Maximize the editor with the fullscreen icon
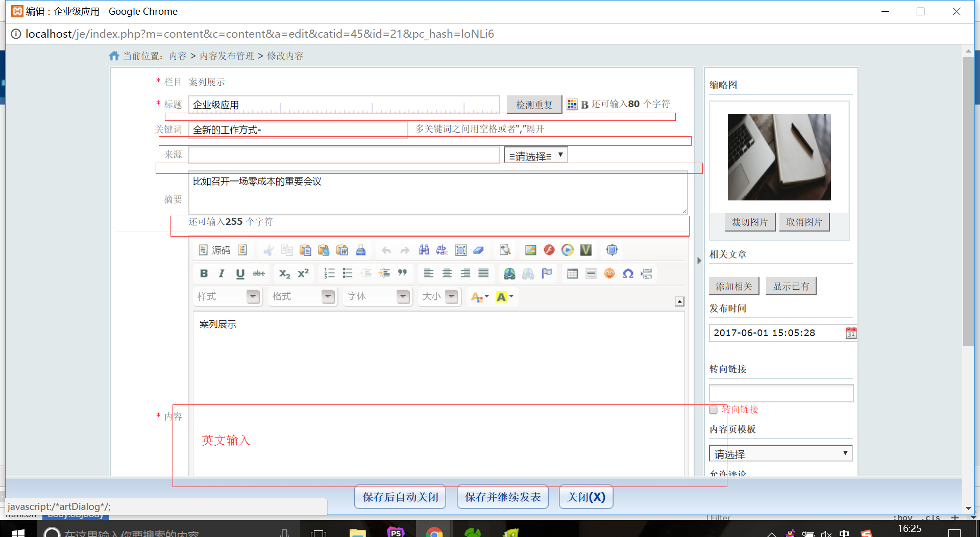The image size is (980, 537). [x=611, y=250]
